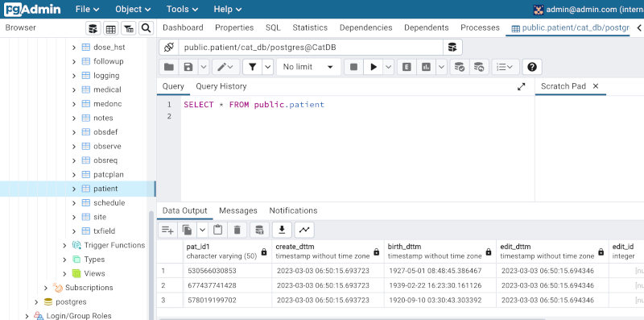Click the pat_id1 column header
Viewport: 644px width, 320px height.
click(x=227, y=251)
